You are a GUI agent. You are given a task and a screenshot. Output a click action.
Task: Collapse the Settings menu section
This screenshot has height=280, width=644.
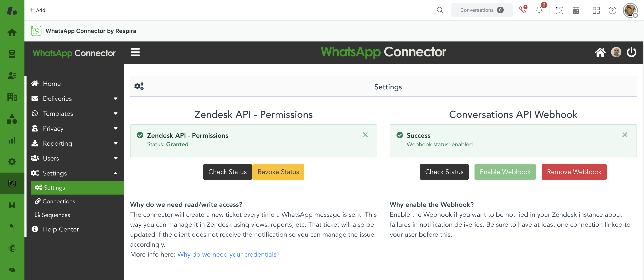(x=55, y=173)
